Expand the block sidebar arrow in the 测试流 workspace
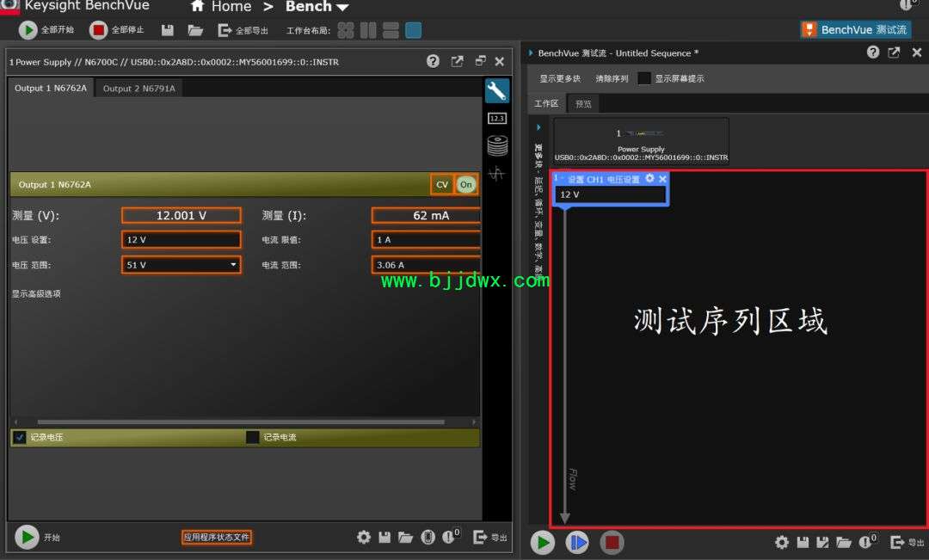 coord(538,127)
